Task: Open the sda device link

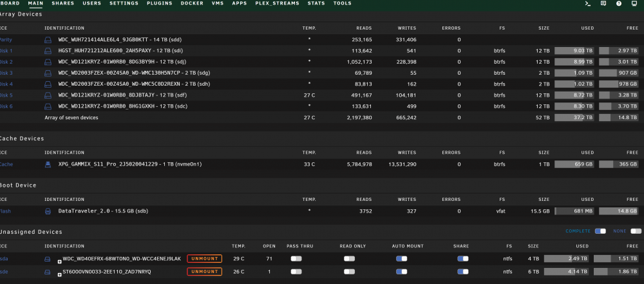Action: (x=4, y=259)
